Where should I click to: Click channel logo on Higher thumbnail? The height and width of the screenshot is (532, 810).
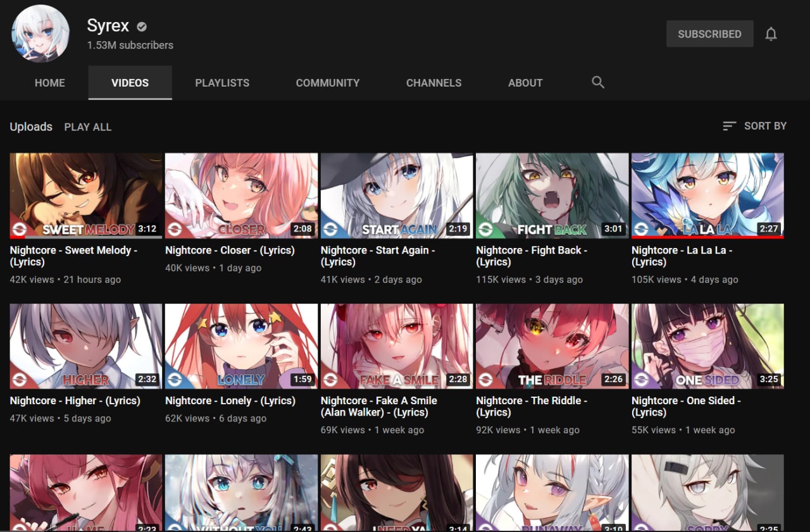(x=20, y=380)
